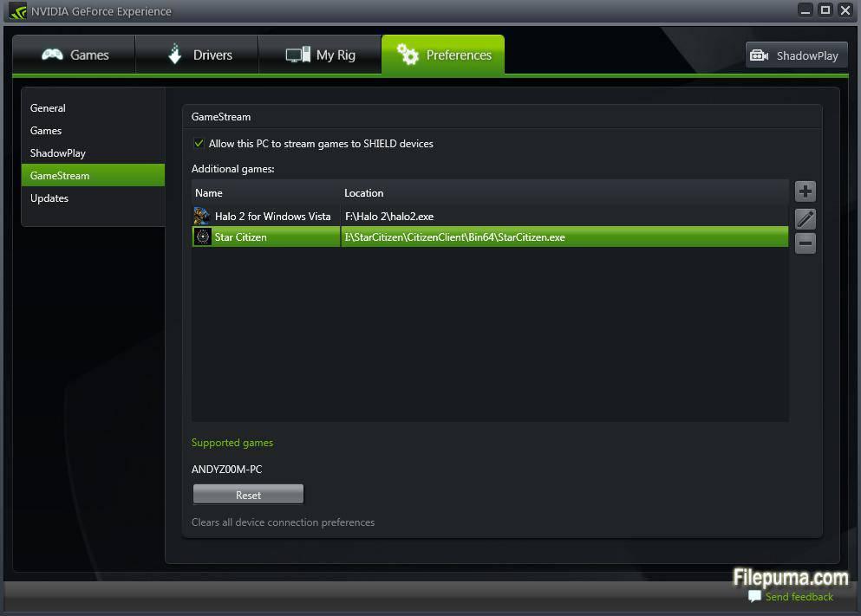Select Updates in the preferences sidebar
Viewport: 861px width, 616px height.
pos(93,198)
